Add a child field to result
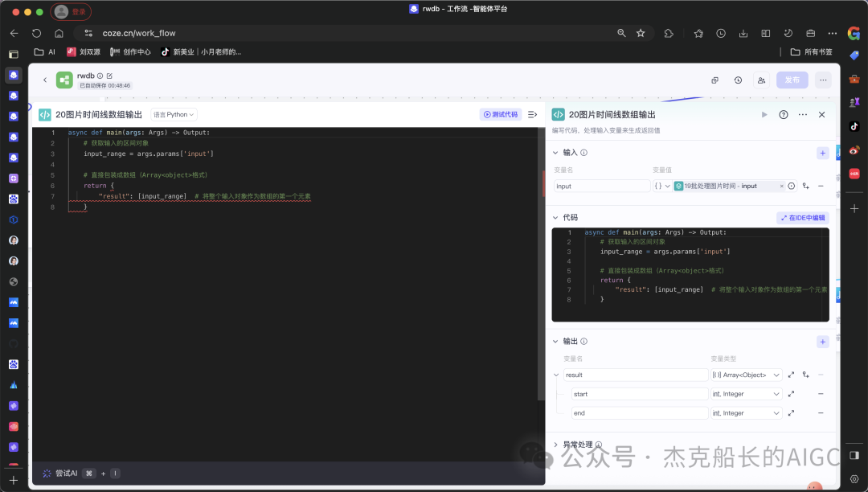The height and width of the screenshot is (492, 868). (x=806, y=375)
